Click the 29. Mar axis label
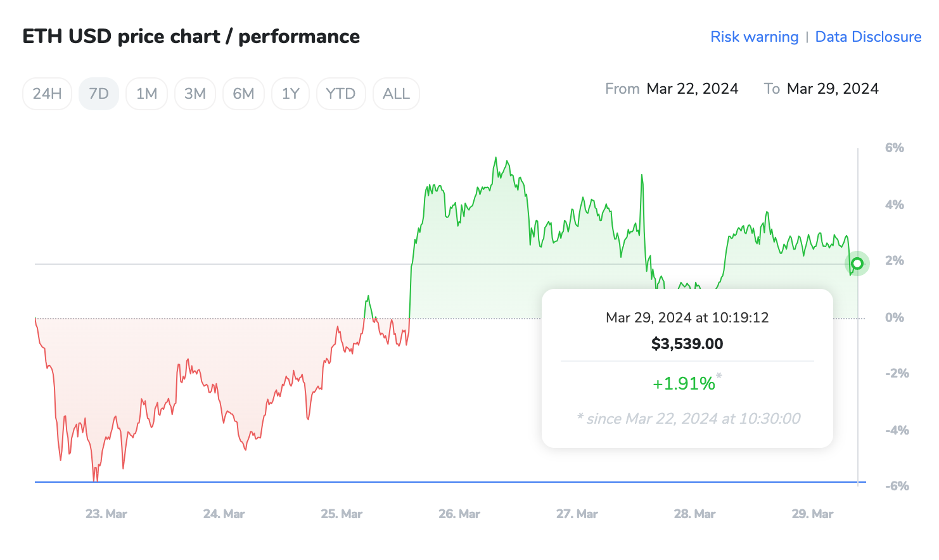939x560 pixels. [812, 514]
